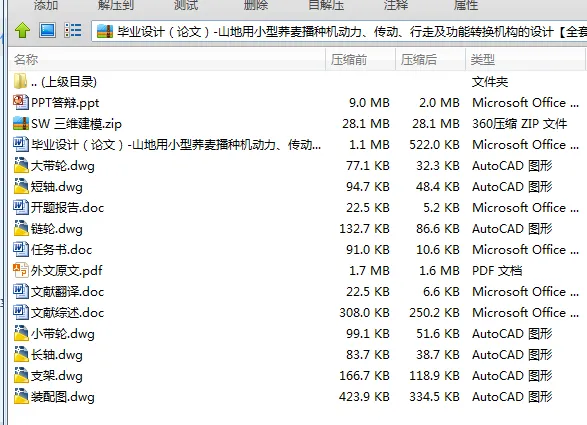Viewport: 587px width, 425px height.
Task: Click the 1.6 MB compressed size cell
Action: (439, 270)
